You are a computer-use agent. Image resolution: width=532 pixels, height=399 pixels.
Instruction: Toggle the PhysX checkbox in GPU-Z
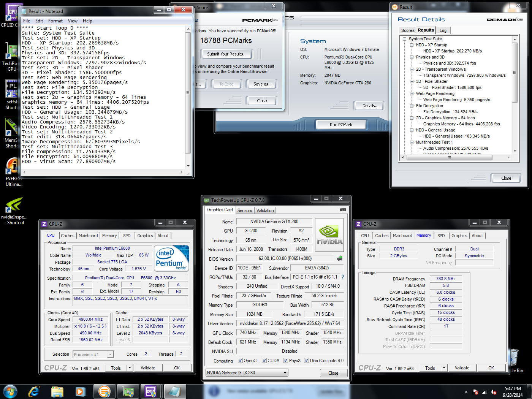coord(285,361)
